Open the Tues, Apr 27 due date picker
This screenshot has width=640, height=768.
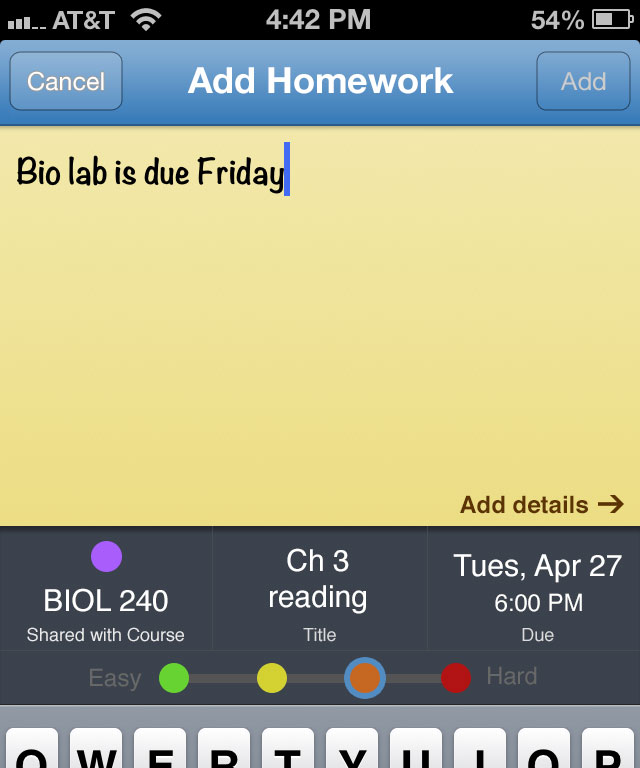[x=534, y=588]
